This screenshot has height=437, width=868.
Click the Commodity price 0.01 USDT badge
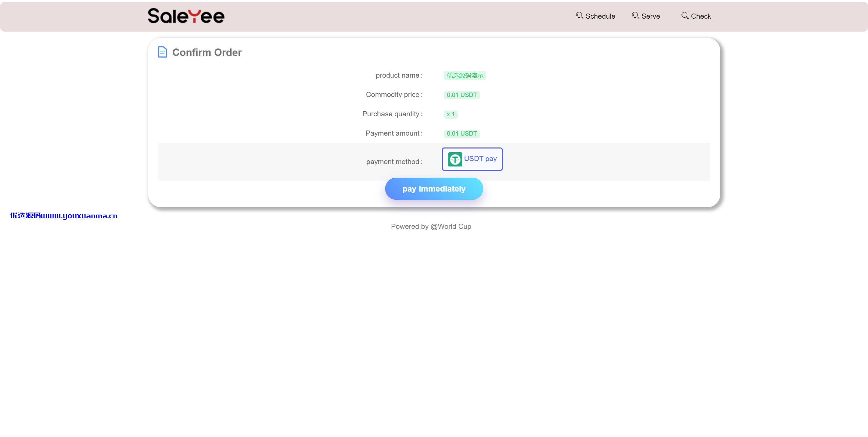tap(462, 95)
